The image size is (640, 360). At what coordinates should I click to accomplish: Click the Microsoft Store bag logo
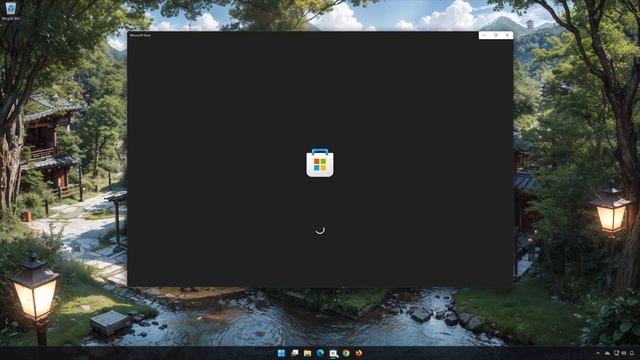pyautogui.click(x=320, y=163)
